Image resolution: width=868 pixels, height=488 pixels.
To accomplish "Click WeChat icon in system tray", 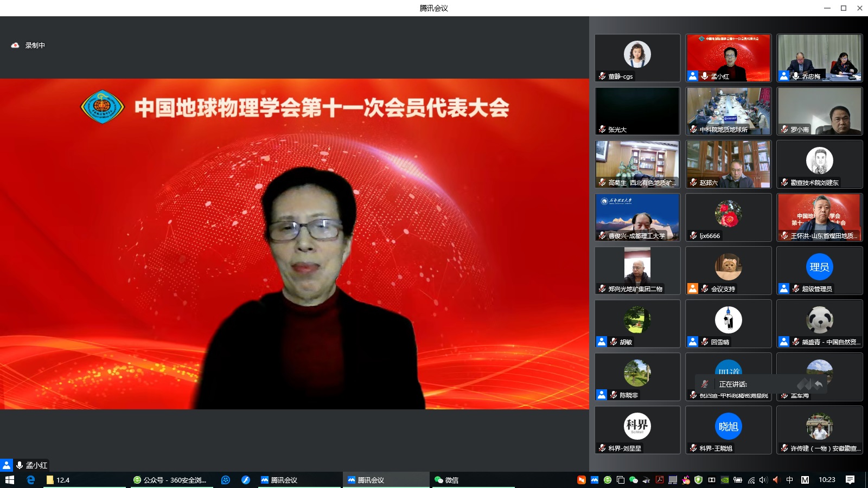I will point(633,480).
